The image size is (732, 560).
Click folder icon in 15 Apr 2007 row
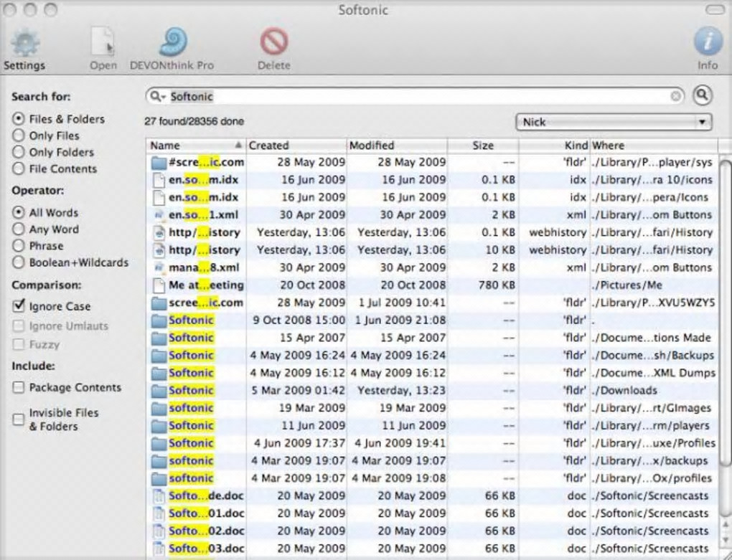point(159,338)
